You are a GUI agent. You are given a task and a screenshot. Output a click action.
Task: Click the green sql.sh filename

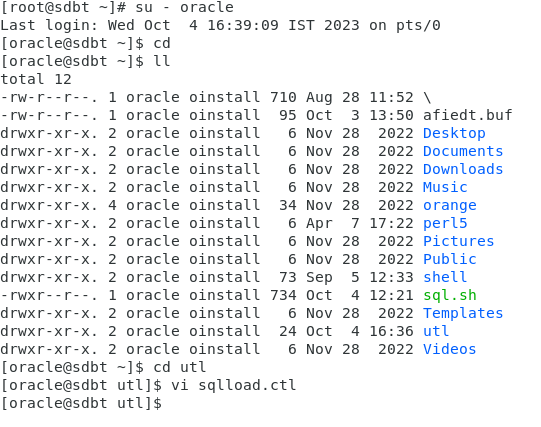pyautogui.click(x=450, y=296)
